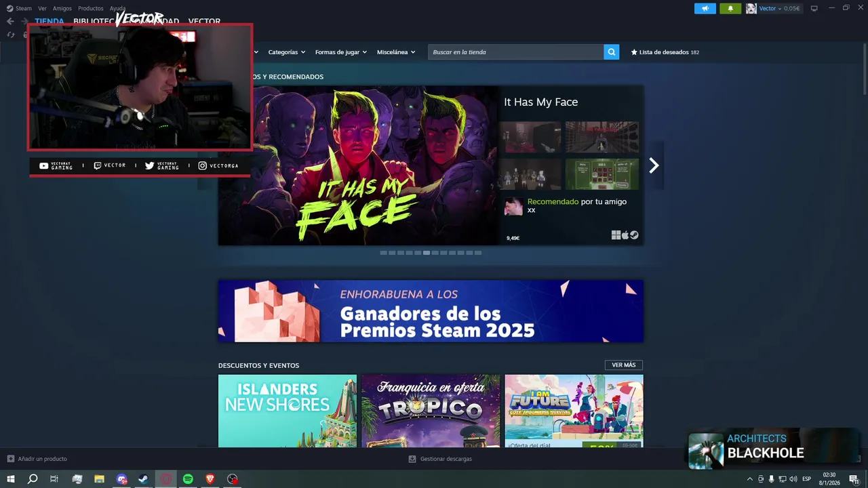Open the volume speaker tray icon

(793, 479)
